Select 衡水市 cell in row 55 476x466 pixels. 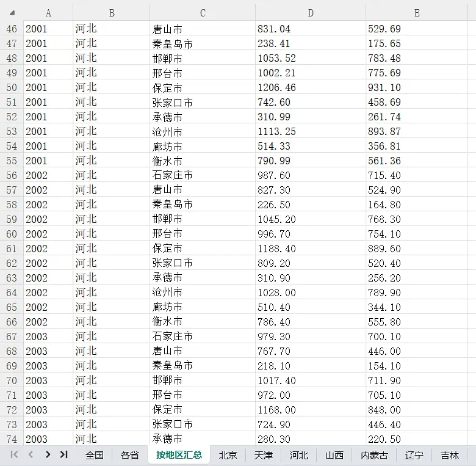point(203,161)
